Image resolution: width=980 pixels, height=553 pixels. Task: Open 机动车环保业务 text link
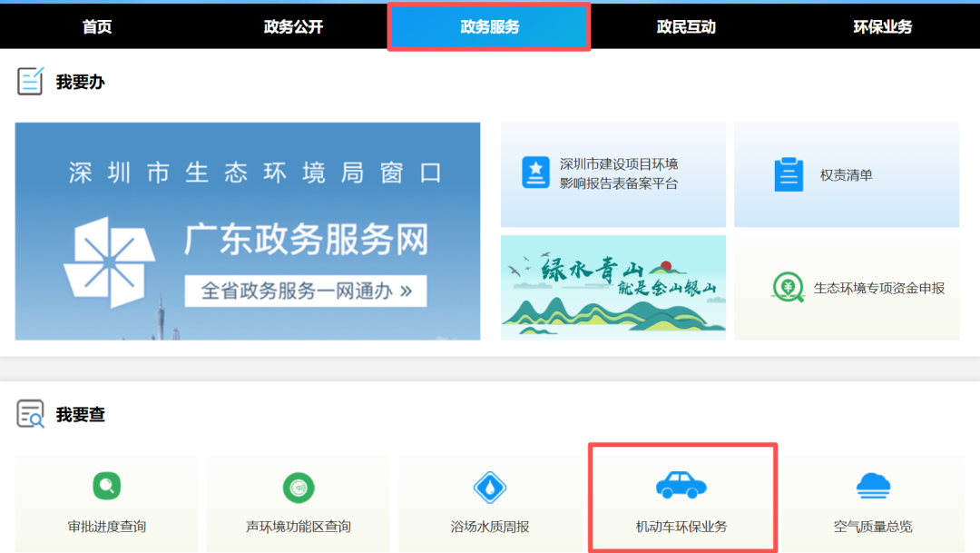click(681, 526)
